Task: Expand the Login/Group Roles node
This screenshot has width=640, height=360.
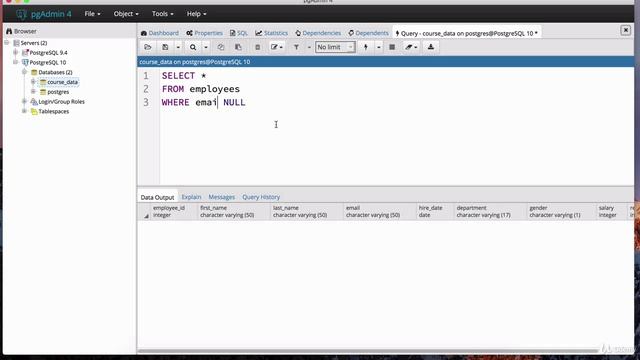Action: point(24,101)
